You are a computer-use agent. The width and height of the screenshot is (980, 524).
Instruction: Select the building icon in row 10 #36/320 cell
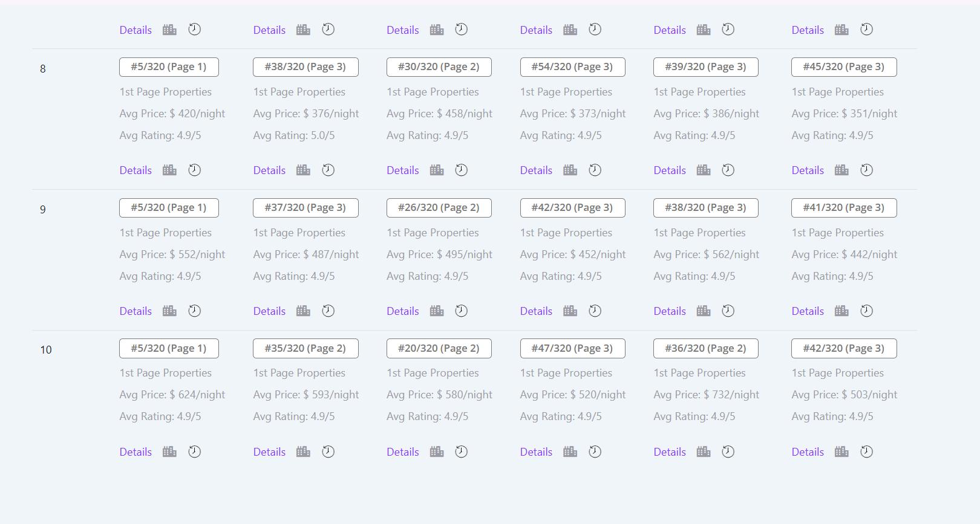pyautogui.click(x=704, y=452)
